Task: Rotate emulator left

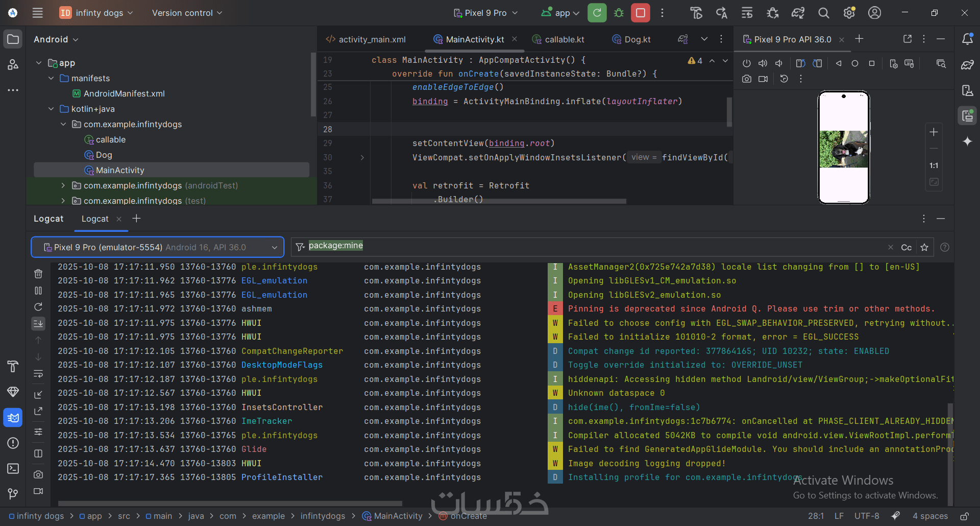Action: tap(800, 63)
